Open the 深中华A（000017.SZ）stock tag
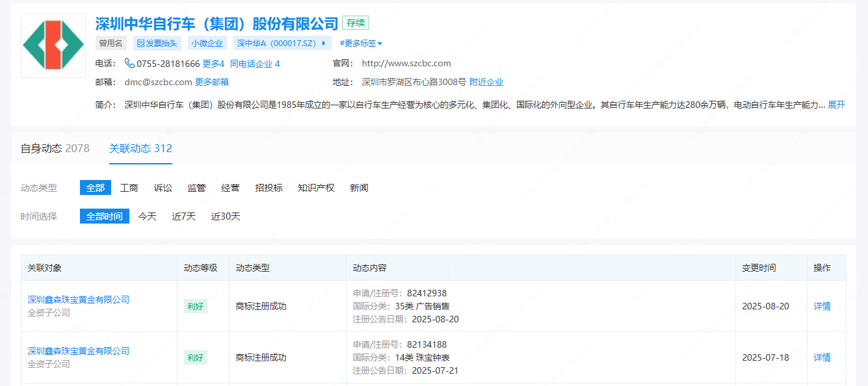868x386 pixels. pos(283,44)
